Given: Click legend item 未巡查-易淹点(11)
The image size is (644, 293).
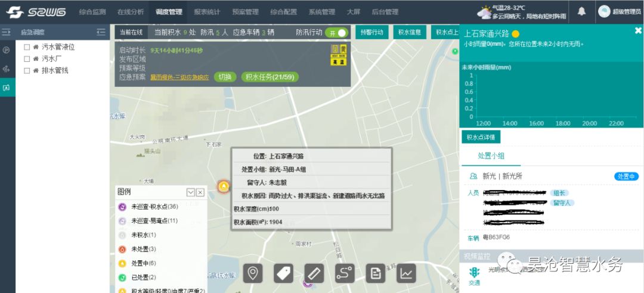Looking at the screenshot, I should (x=148, y=221).
